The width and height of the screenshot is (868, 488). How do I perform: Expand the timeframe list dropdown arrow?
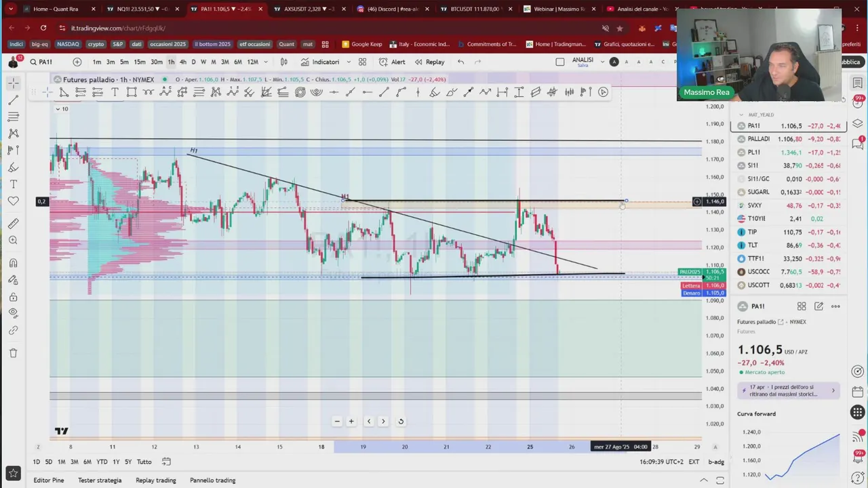pyautogui.click(x=265, y=62)
